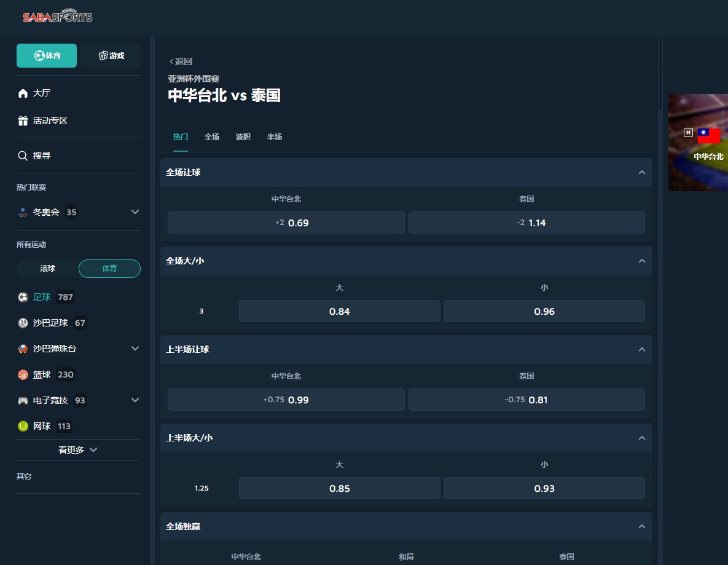Image resolution: width=728 pixels, height=565 pixels.
Task: Select the 足球 (soccer) sport icon
Action: (x=22, y=297)
